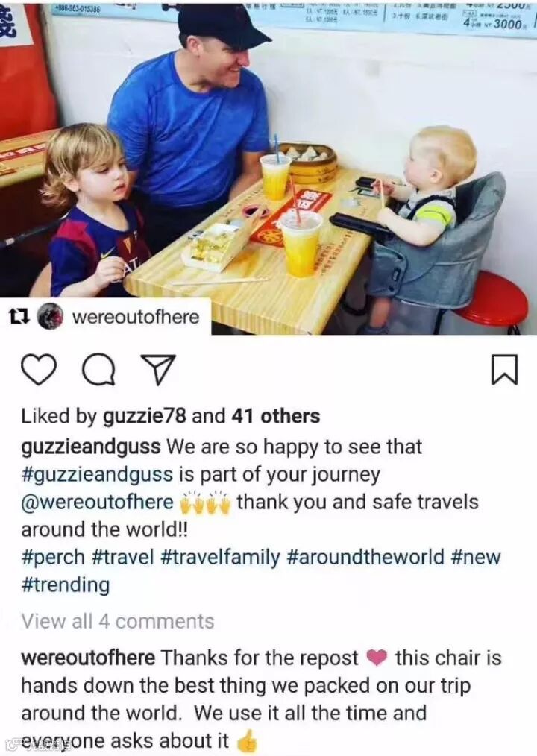537x756 pixels.
Task: Open the #aroundtheworld hashtag
Action: tap(365, 558)
